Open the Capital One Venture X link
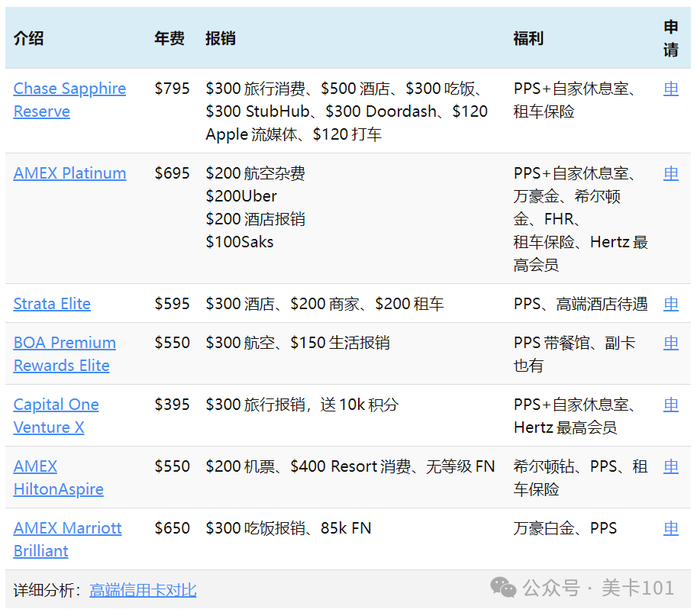 coord(56,415)
